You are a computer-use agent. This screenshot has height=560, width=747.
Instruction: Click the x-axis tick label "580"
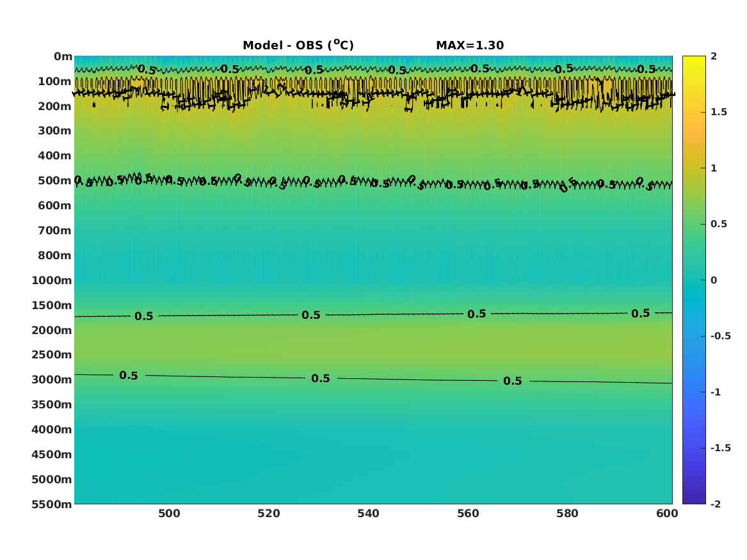(567, 513)
